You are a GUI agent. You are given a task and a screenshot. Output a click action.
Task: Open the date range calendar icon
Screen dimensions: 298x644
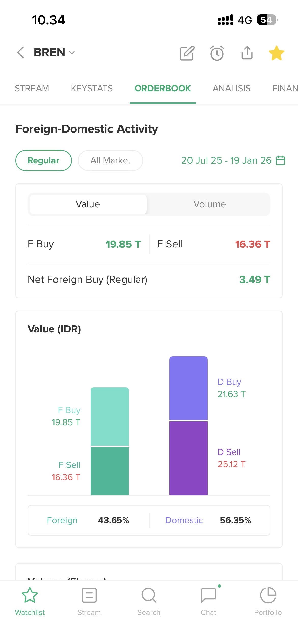tap(280, 160)
